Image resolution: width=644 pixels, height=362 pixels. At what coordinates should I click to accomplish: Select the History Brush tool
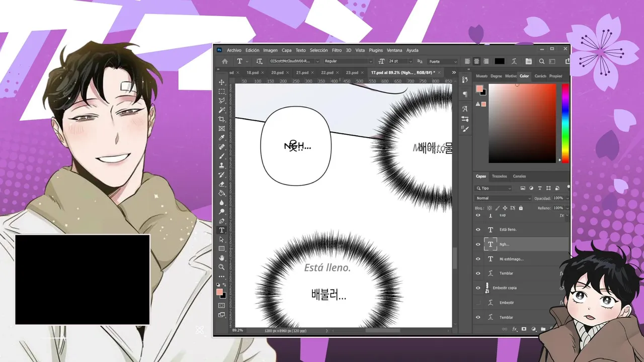[221, 174]
